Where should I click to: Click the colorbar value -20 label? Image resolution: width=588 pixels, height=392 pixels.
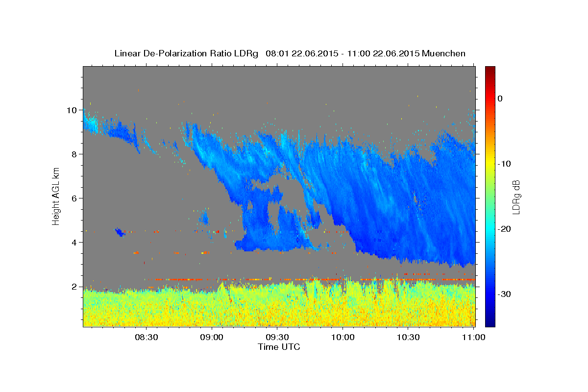tap(504, 229)
